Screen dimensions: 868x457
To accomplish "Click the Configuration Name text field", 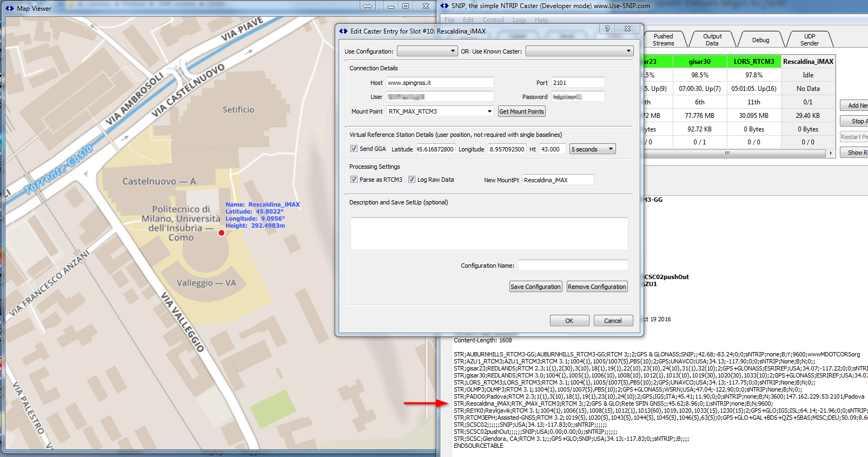I will 573,266.
